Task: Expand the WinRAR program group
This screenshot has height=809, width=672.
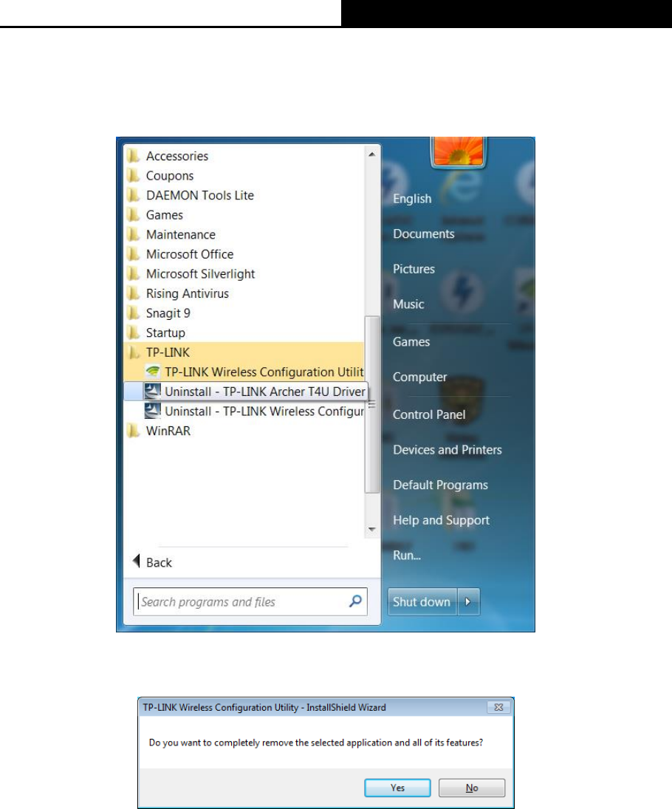Action: (244, 430)
